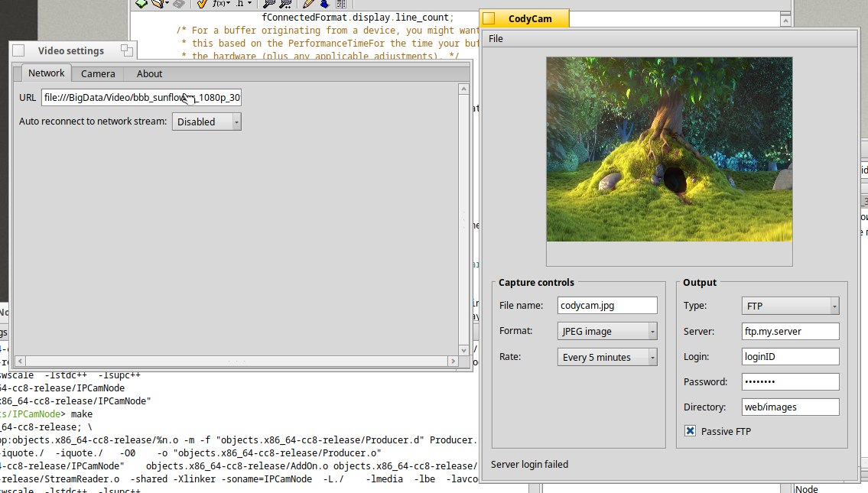Click the CodyCam window close box
Image resolution: width=868 pixels, height=493 pixels.
[x=489, y=18]
